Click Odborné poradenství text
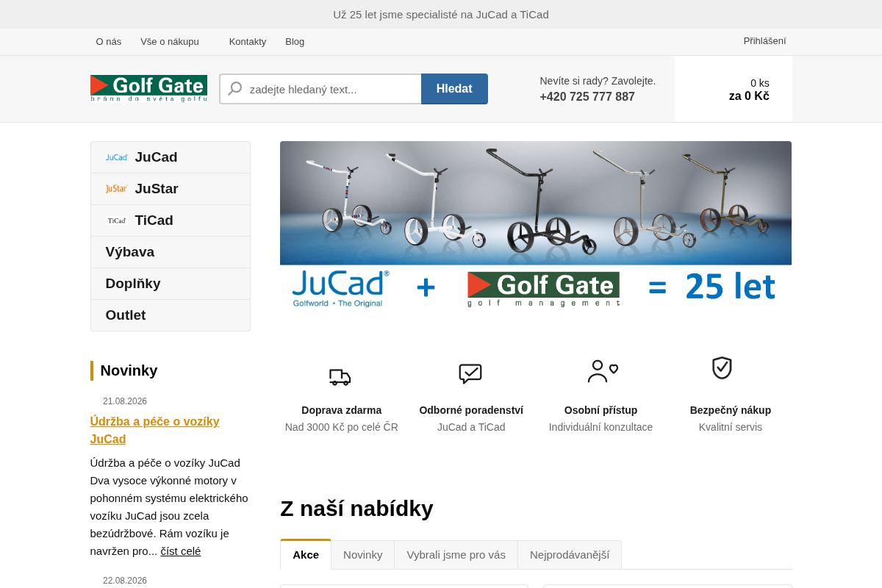This screenshot has height=588, width=882. coord(471,410)
